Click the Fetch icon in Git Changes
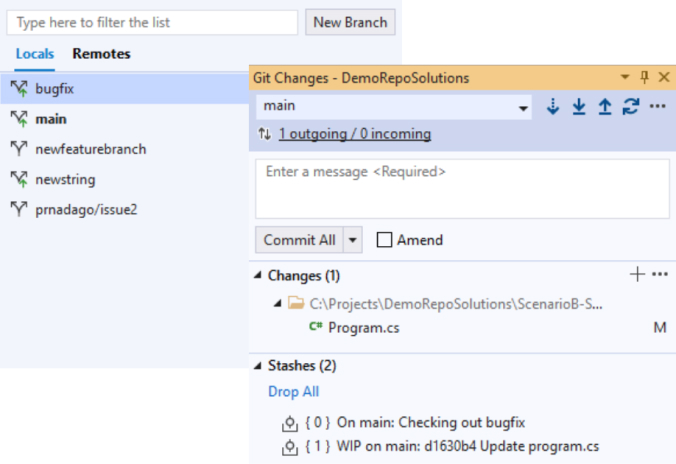The image size is (676, 464). 553,106
